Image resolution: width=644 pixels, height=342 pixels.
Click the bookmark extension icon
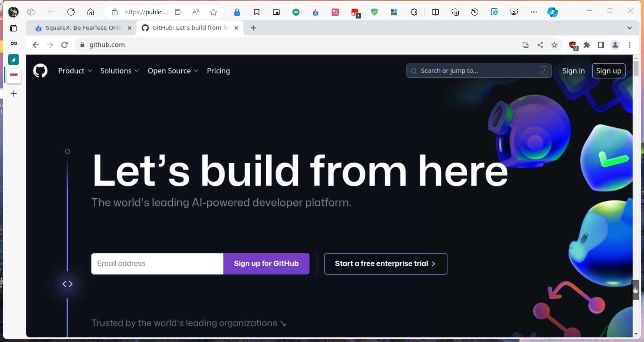tap(257, 12)
